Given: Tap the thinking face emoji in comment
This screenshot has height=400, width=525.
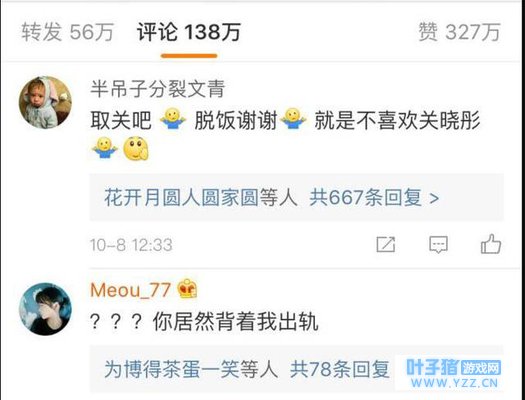Looking at the screenshot, I should pos(136,148).
